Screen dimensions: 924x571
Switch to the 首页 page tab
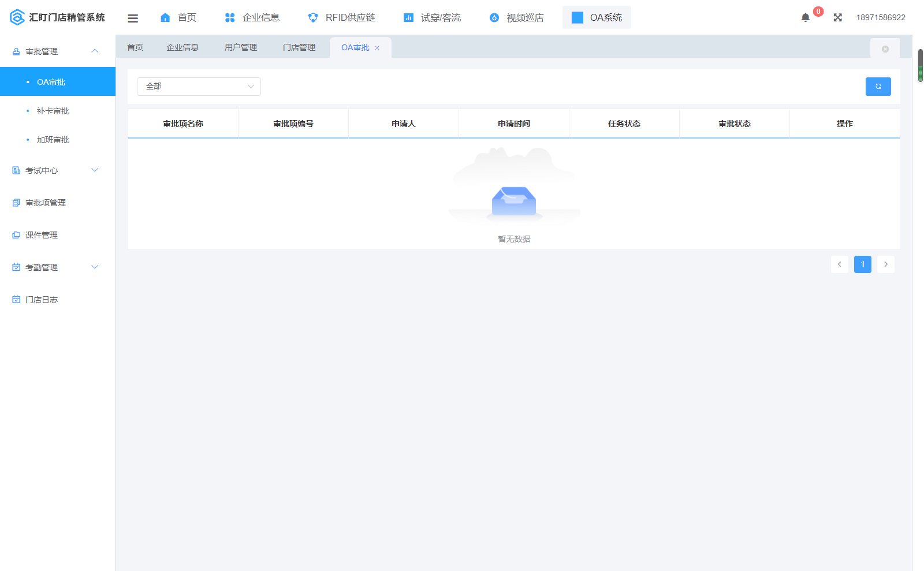(x=135, y=47)
